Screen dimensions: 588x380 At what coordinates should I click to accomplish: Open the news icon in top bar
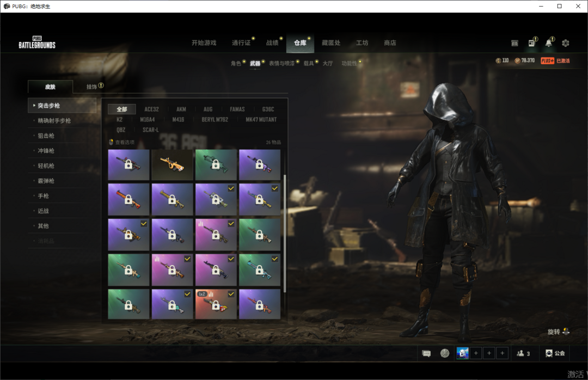[x=532, y=43]
